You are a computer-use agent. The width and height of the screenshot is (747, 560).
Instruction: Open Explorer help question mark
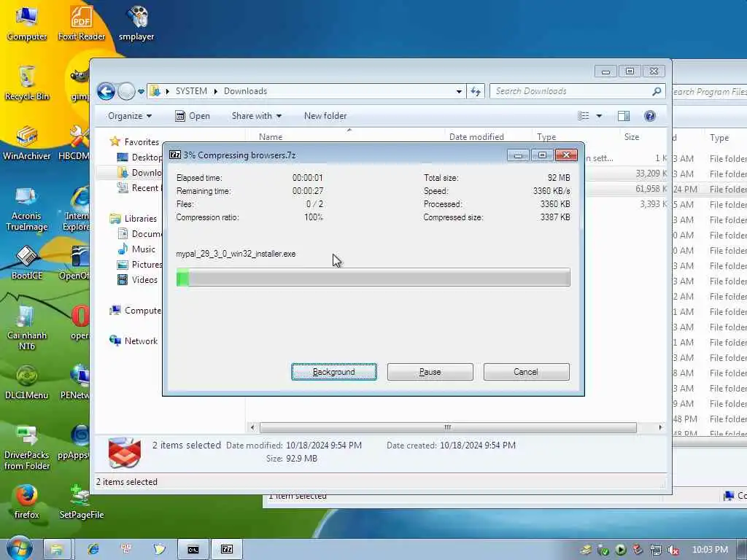click(x=650, y=116)
